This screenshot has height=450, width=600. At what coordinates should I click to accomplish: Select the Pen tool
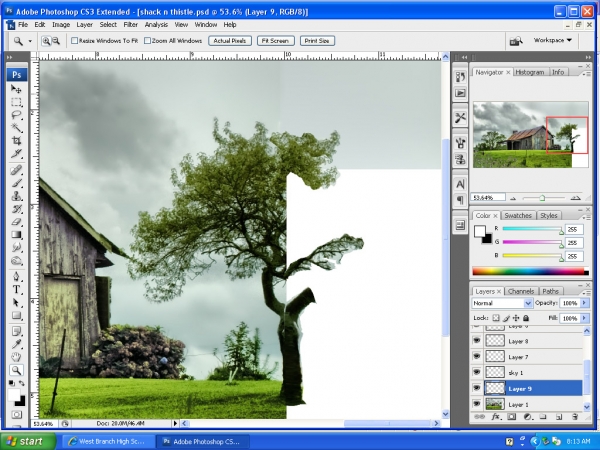(x=16, y=276)
